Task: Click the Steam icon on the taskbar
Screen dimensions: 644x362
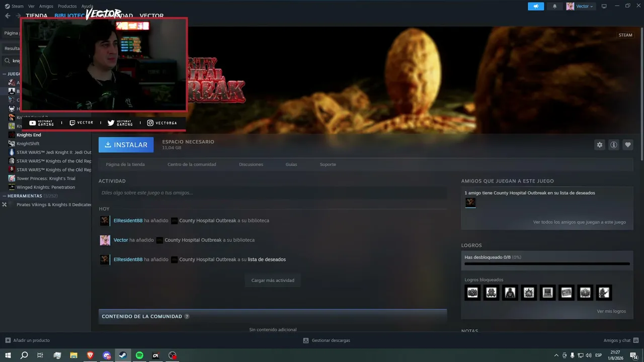Action: (123, 355)
